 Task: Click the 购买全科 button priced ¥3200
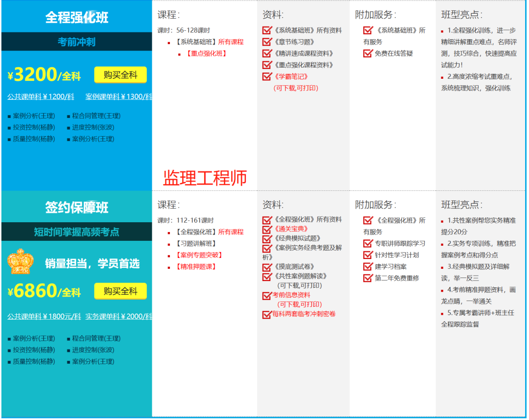coord(120,75)
